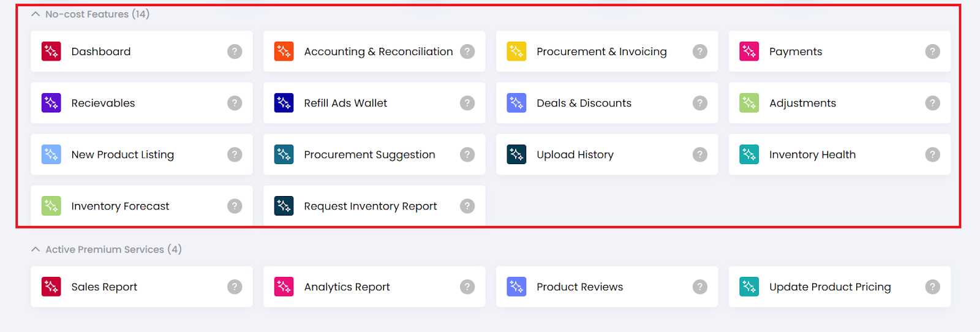Click the teal Inventory Health icon
Image resolution: width=980 pixels, height=332 pixels.
pyautogui.click(x=749, y=154)
